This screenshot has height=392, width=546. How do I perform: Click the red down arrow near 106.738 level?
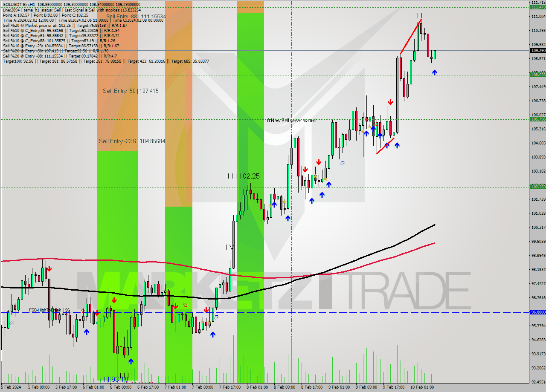(x=390, y=102)
